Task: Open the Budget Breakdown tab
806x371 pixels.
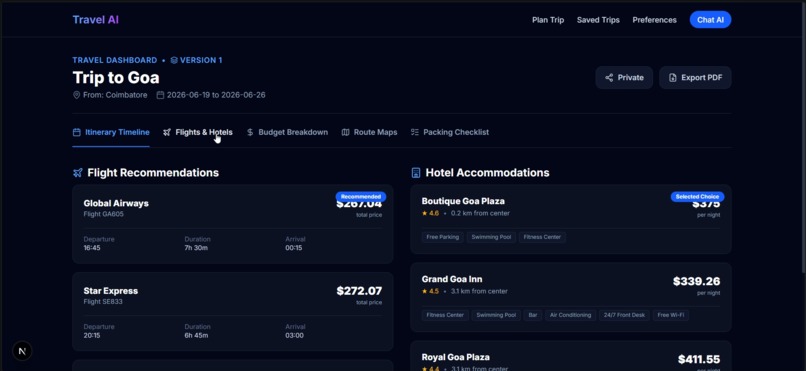Action: pos(287,132)
